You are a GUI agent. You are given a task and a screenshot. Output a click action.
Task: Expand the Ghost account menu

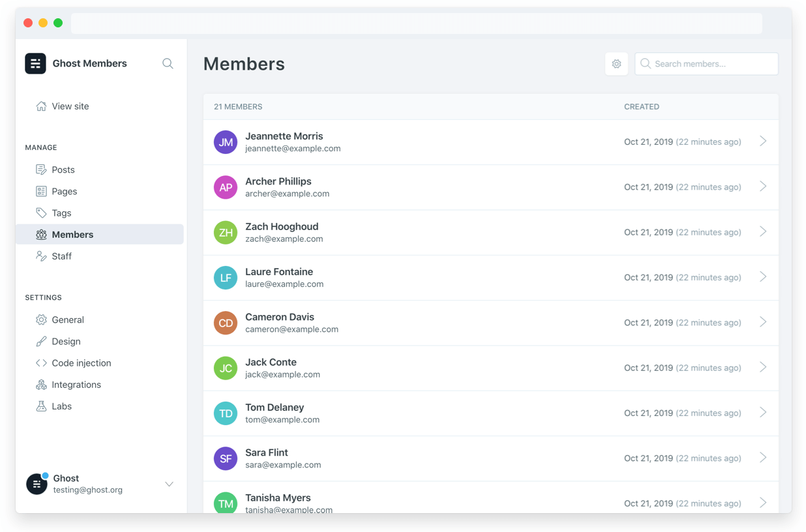pyautogui.click(x=169, y=484)
